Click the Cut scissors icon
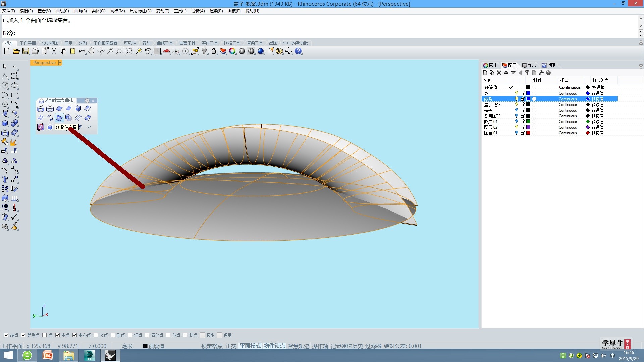This screenshot has height=362, width=644. tap(54, 51)
